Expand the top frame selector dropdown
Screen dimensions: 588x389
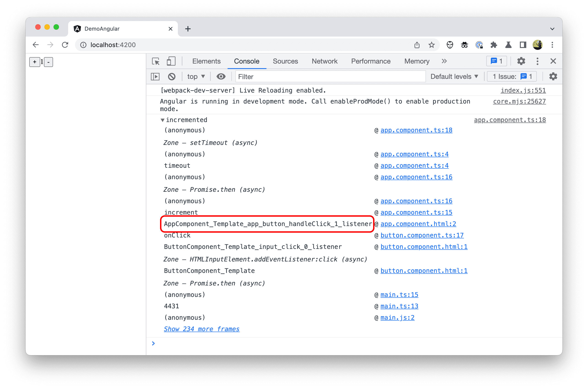195,77
